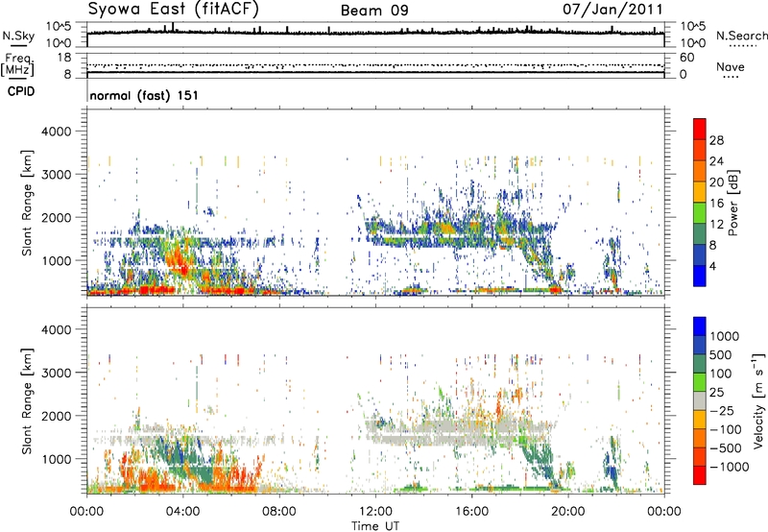The image size is (768, 532).
Task: Click the '-1000' tick on Velocity colorbar
Action: [x=730, y=467]
